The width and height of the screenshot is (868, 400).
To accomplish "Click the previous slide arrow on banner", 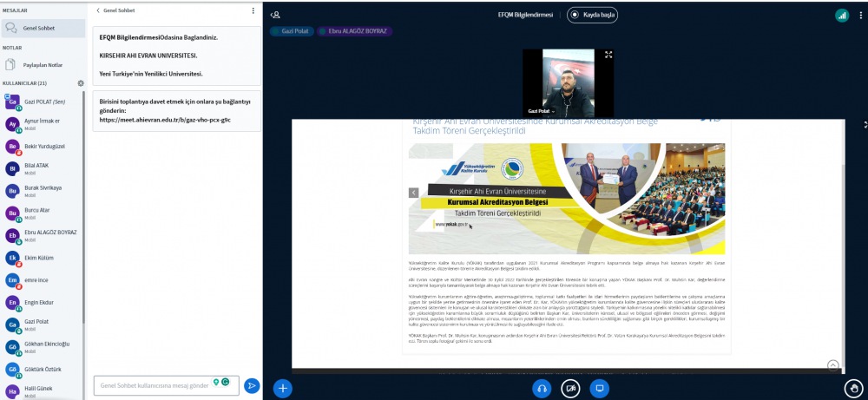I will click(413, 193).
